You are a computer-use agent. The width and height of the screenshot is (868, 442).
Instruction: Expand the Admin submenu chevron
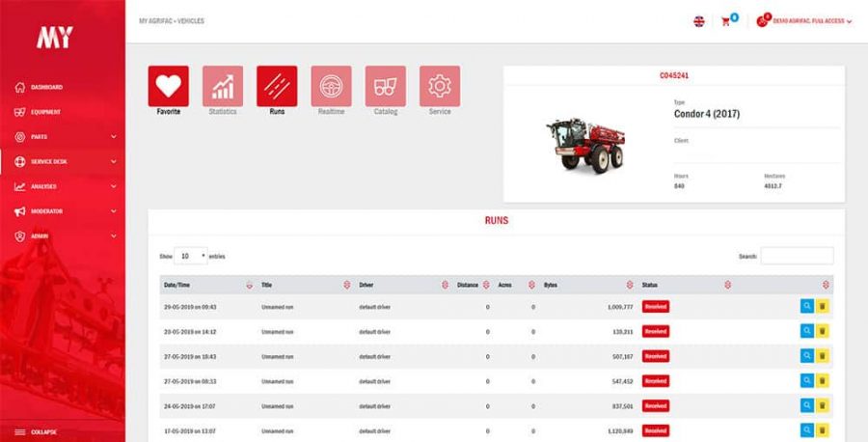point(114,236)
